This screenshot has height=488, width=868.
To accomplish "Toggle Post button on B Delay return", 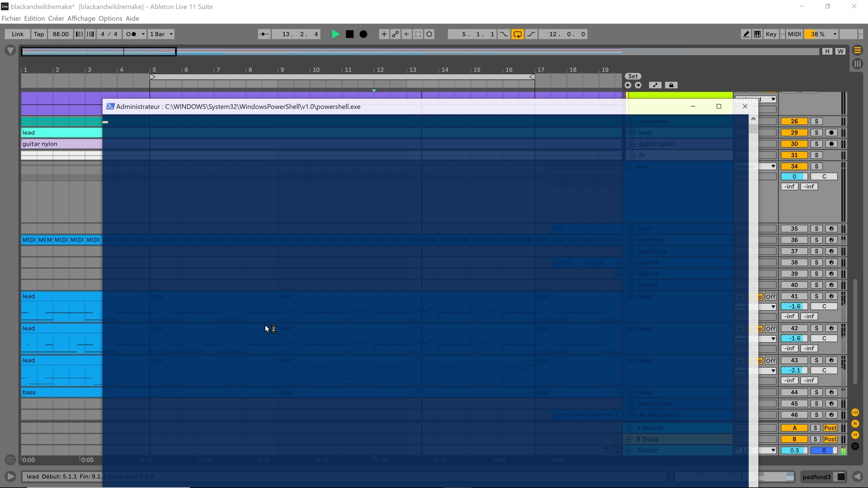I will (x=830, y=439).
